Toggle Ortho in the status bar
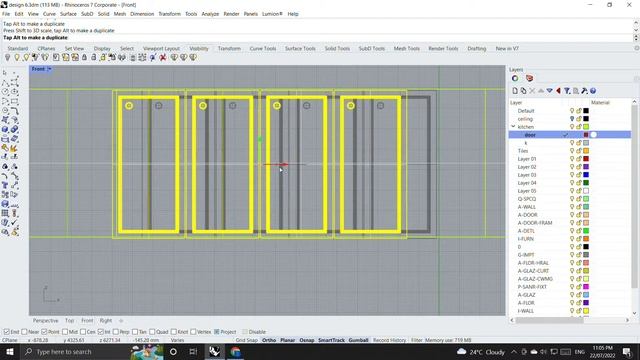Image resolution: width=640 pixels, height=360 pixels. (269, 340)
